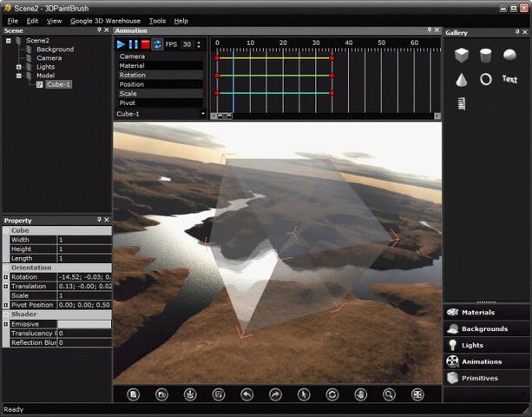Screen dimensions: 532x417
Task: Select the pointer selection tool
Action: [x=304, y=394]
